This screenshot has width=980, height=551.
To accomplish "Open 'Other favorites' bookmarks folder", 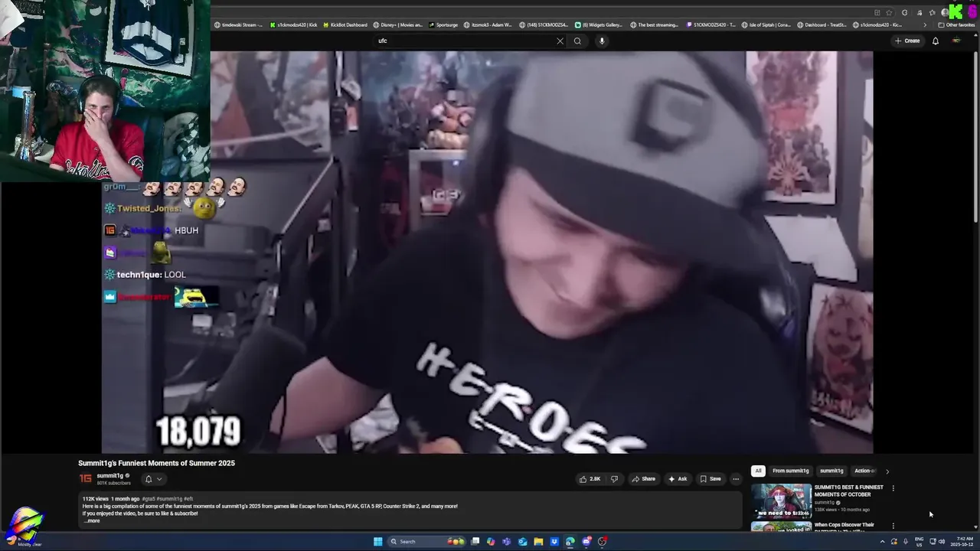I will (x=956, y=24).
